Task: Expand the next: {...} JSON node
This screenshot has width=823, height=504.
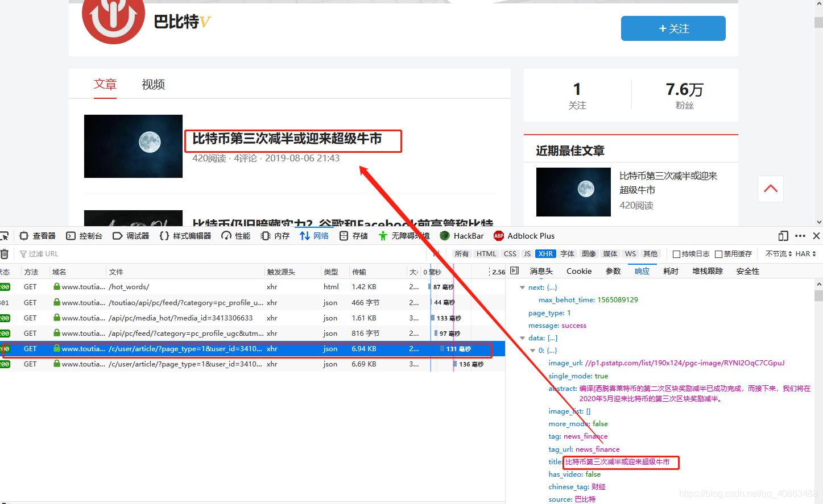Action: coord(522,288)
